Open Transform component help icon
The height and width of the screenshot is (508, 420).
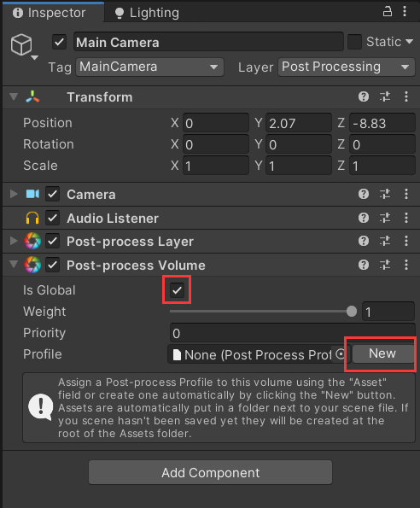[x=364, y=96]
